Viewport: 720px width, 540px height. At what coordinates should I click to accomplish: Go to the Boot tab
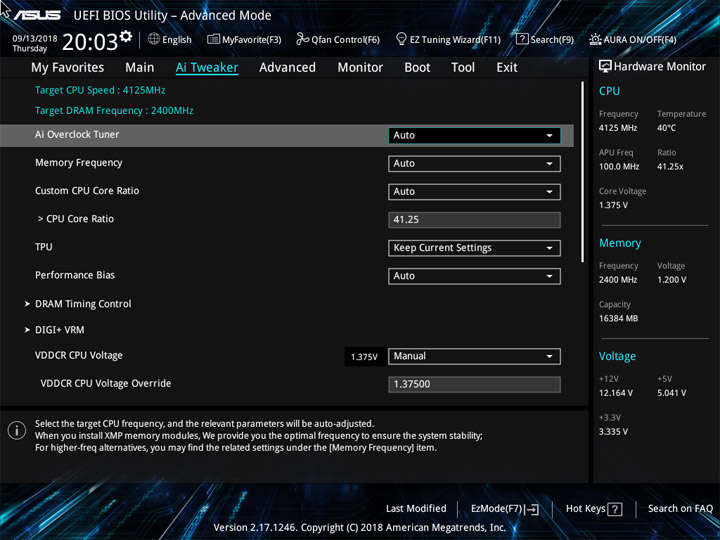(x=417, y=68)
